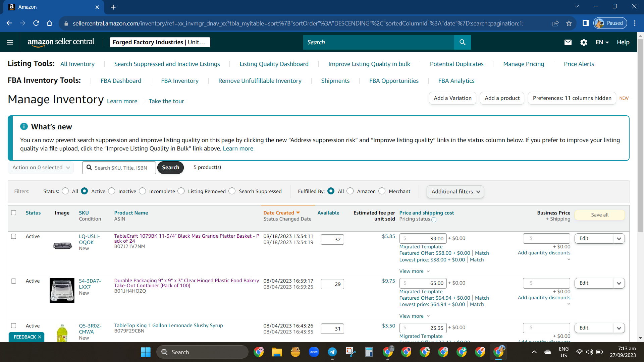Click the OneDrive cloud tray icon
644x362 pixels.
coord(548,352)
